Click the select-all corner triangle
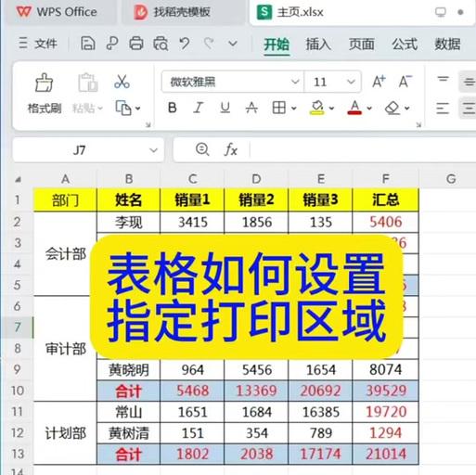The height and width of the screenshot is (475, 476). pos(19,179)
